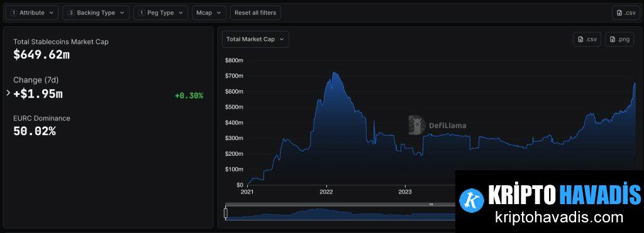Viewport: 644px width, 233px height.
Task: Click the Kripto Havadis K logo
Action: tap(471, 200)
